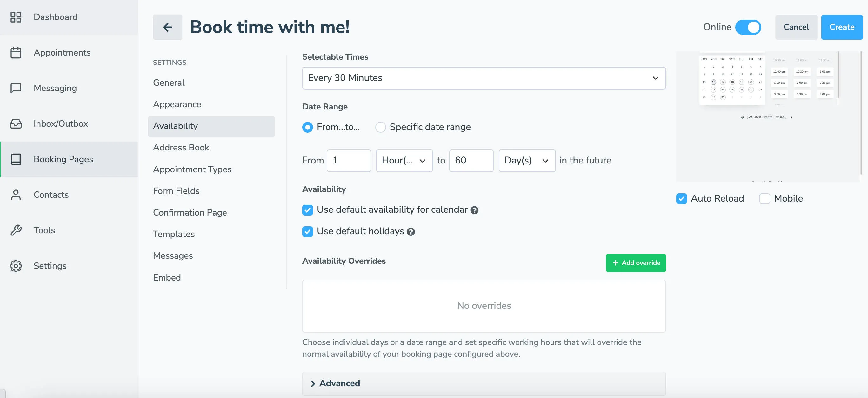Open Settings with the gear icon
This screenshot has width=868, height=398.
pyautogui.click(x=16, y=266)
